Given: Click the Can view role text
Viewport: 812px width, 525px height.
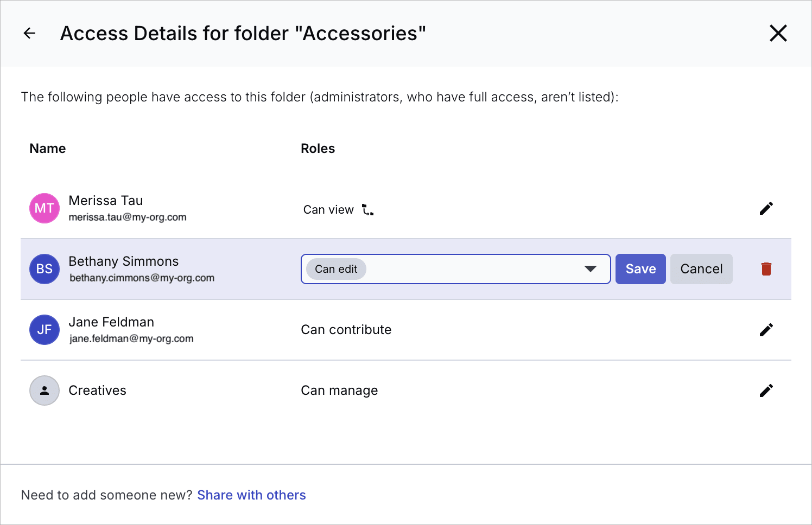Looking at the screenshot, I should [x=328, y=210].
